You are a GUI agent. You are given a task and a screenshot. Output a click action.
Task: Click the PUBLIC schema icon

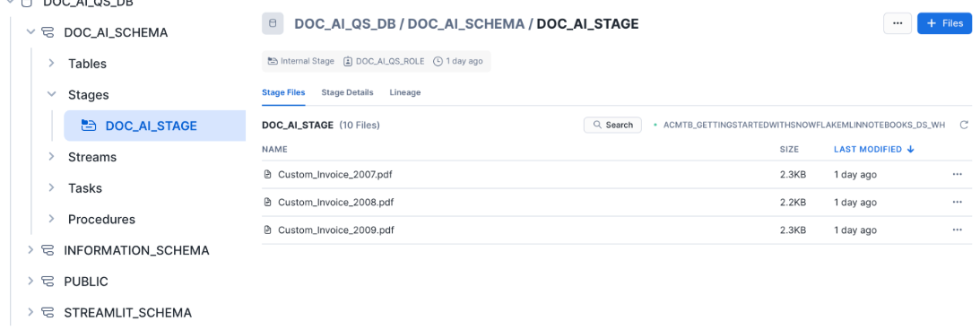pyautogui.click(x=48, y=282)
